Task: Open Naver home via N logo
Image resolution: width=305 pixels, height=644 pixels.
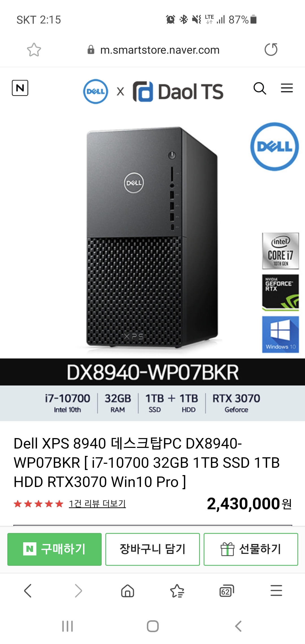Action: pyautogui.click(x=20, y=88)
